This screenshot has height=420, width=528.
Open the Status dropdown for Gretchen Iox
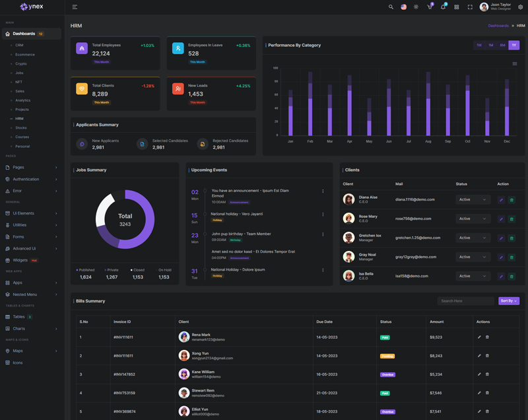pyautogui.click(x=473, y=238)
